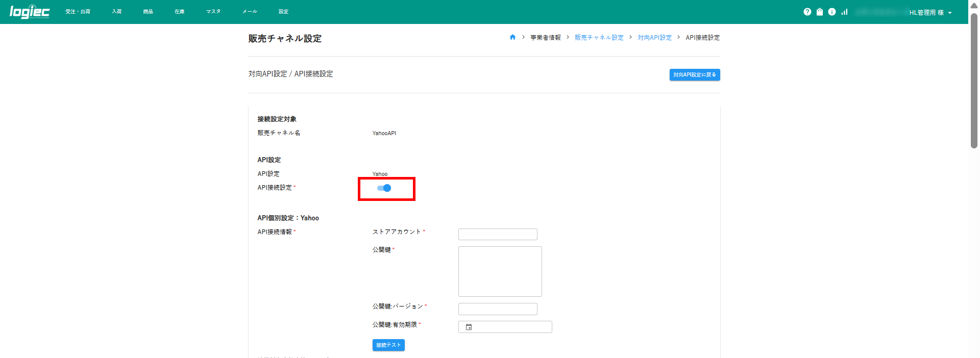Click the vertical page scrollbar
Screen dimensions: 980x358
coord(974,82)
